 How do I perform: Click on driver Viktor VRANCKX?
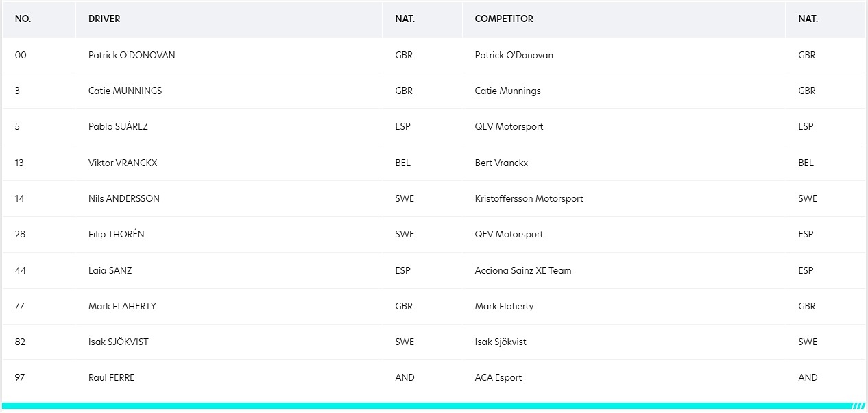122,163
